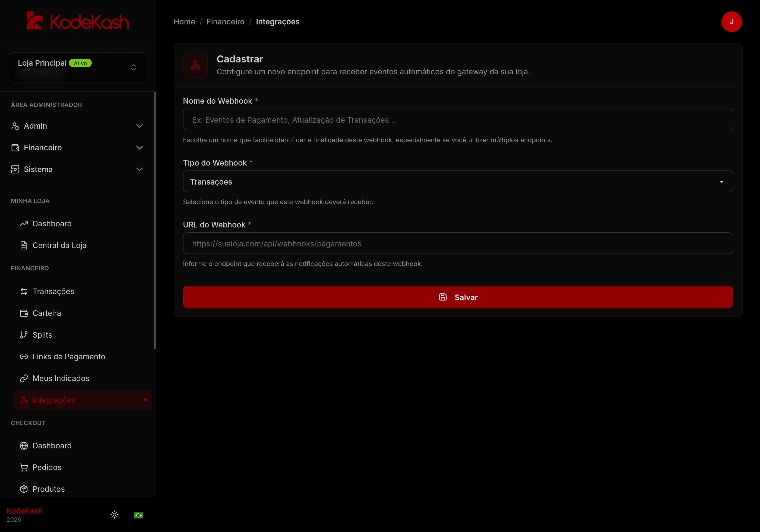760x532 pixels.
Task: Click the webhook icon beside Cadastrar
Action: point(195,65)
